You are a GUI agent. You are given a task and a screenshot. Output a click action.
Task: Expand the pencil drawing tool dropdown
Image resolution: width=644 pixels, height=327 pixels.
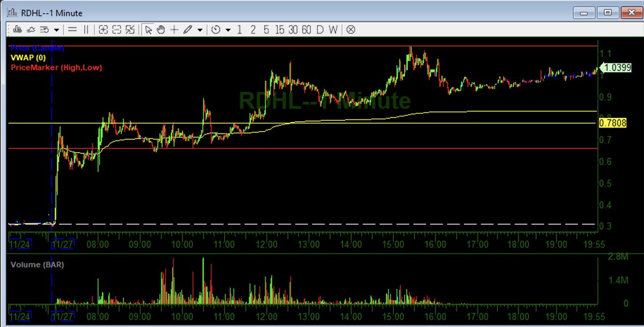(x=200, y=30)
